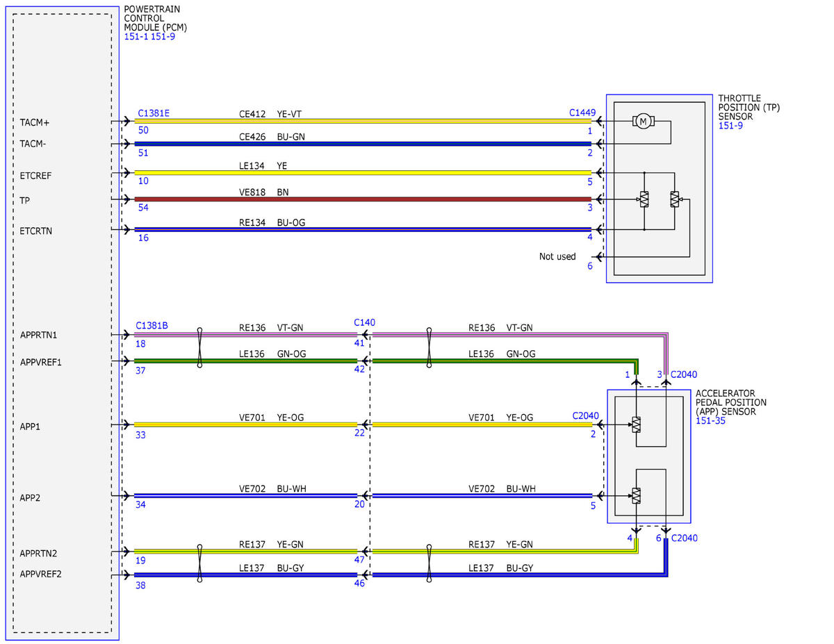Click the CE426 BU-GN wire label
This screenshot has width=834, height=644.
[x=272, y=137]
